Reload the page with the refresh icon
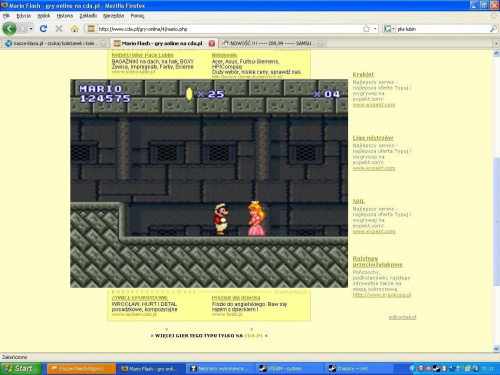This screenshot has height=375, width=500. (x=43, y=29)
